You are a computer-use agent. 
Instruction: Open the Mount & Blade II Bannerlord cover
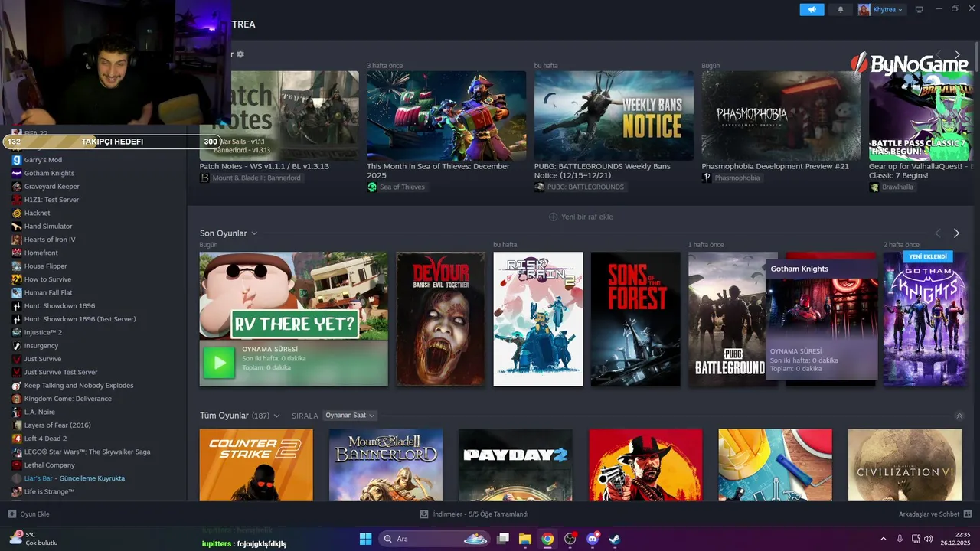tap(386, 465)
